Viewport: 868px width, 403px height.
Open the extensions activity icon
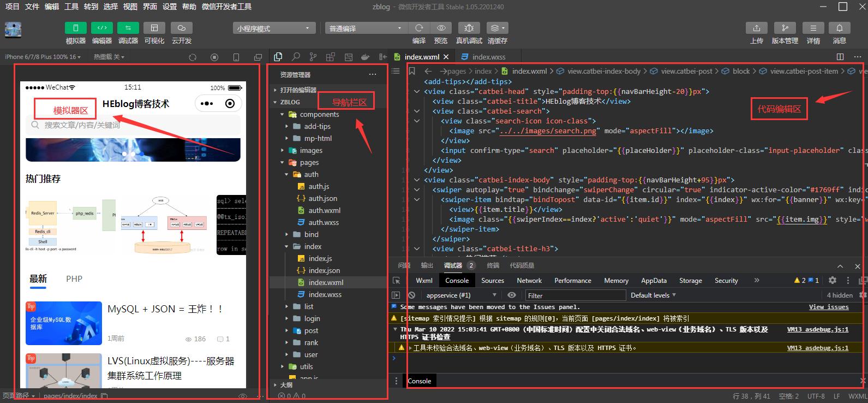coord(331,57)
